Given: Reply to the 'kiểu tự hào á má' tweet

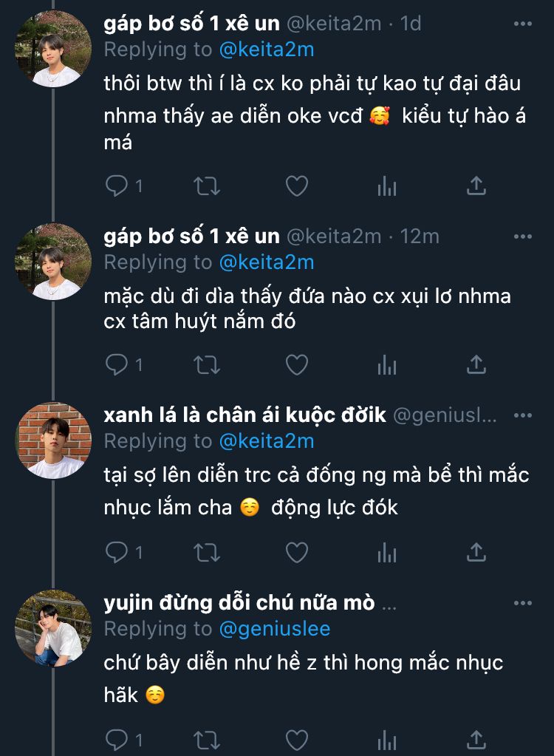Looking at the screenshot, I should click(x=117, y=186).
